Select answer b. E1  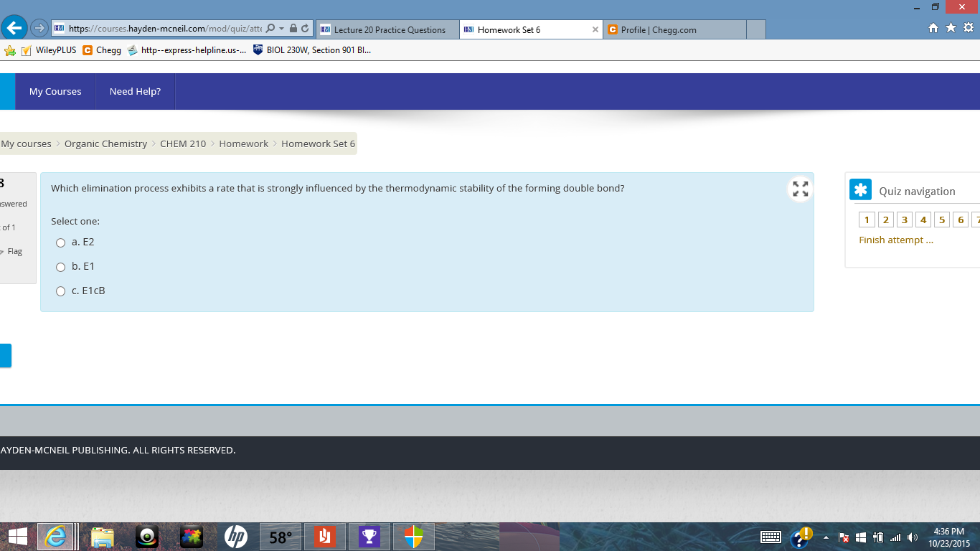tap(61, 267)
